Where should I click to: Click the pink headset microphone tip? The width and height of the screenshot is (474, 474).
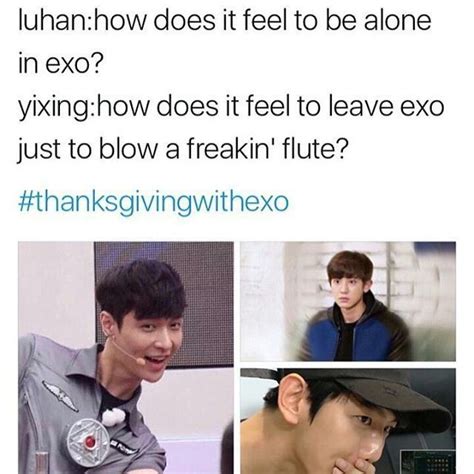click(140, 361)
